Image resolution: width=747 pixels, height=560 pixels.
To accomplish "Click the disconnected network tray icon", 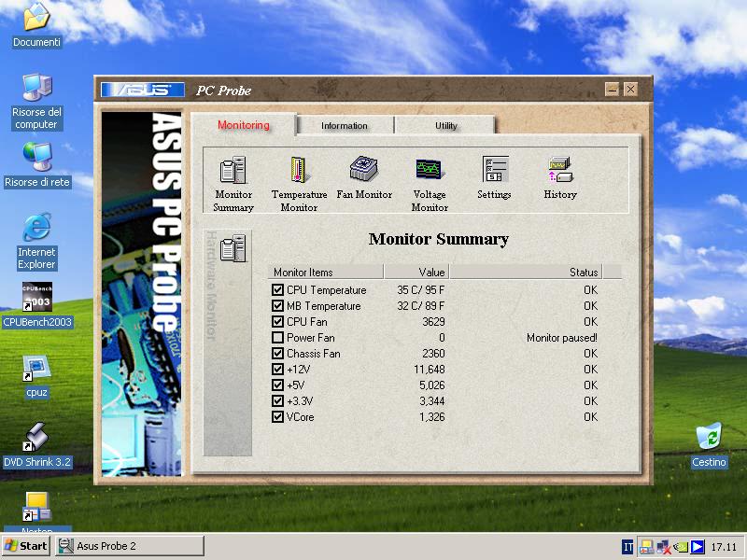I will coord(663,547).
